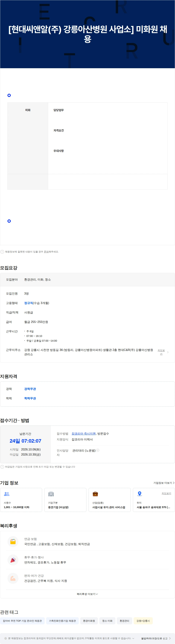Click the blue 정규직 employment type text
Viewport: 175px width, 644px height.
[x=29, y=303]
